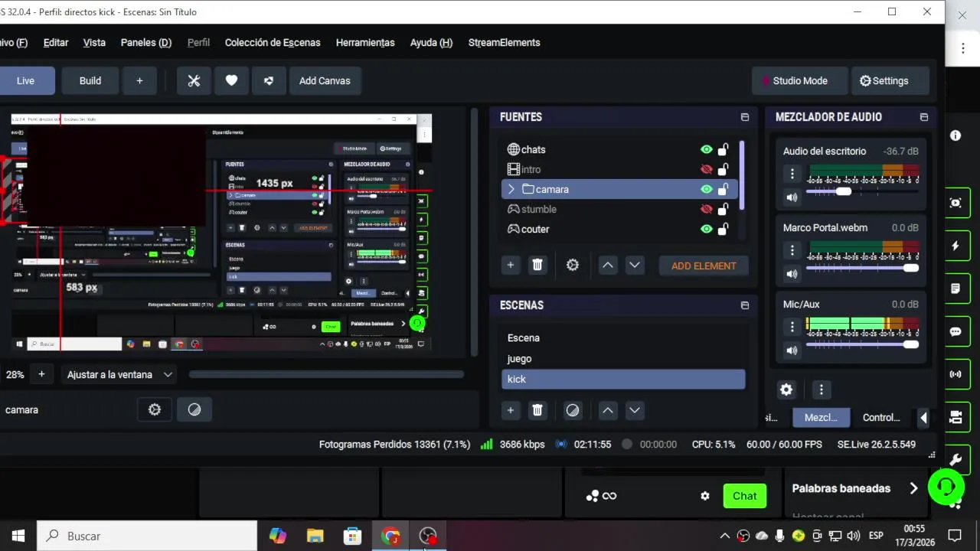Image resolution: width=980 pixels, height=551 pixels.
Task: Mute Audio del escritorio speaker icon
Action: point(792,197)
